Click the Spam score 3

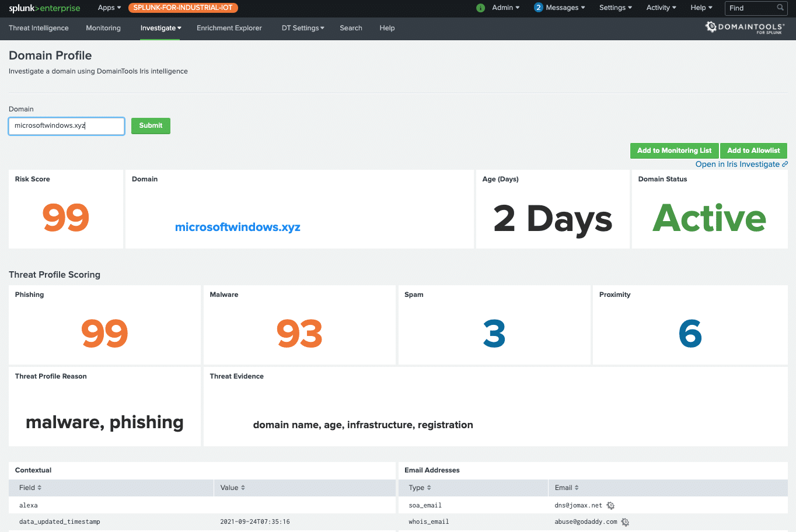(x=494, y=334)
